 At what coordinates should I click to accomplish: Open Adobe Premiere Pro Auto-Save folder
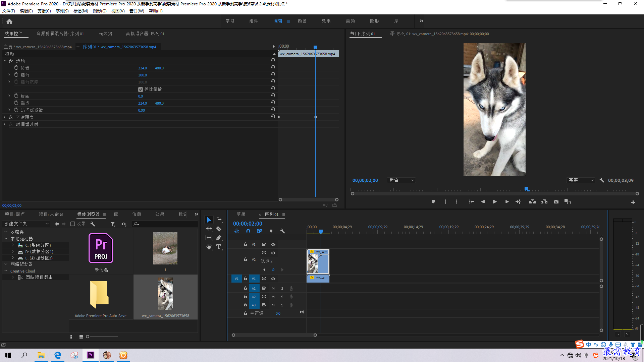(99, 295)
